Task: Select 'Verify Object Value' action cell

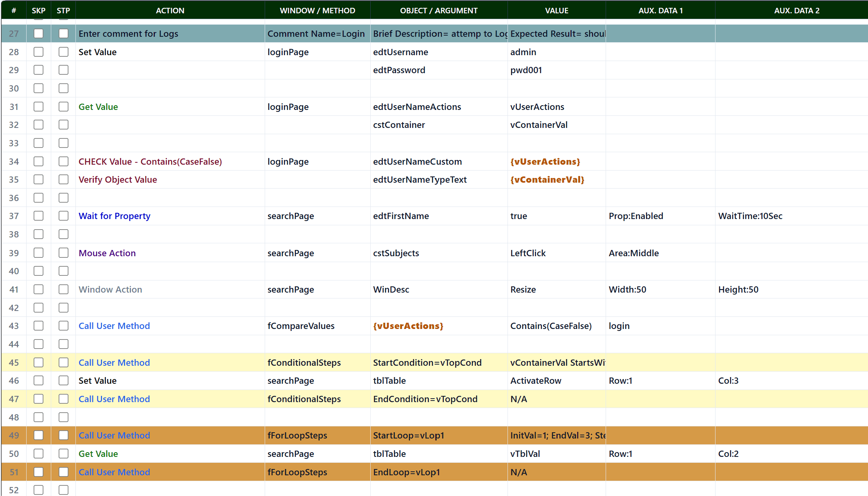Action: click(x=170, y=180)
